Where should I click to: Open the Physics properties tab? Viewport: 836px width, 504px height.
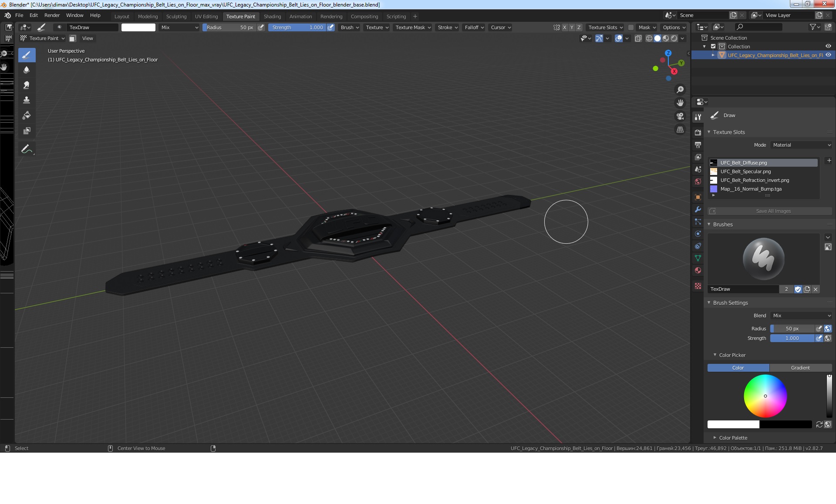[x=698, y=234]
